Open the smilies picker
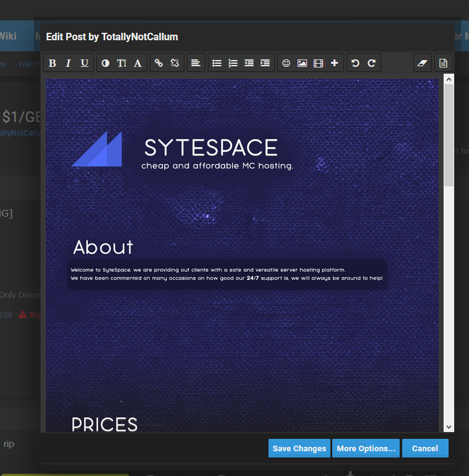 pos(286,63)
